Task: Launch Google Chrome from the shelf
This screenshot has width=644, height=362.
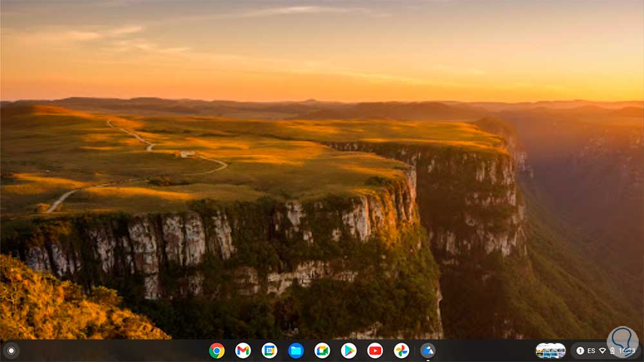Action: click(216, 350)
